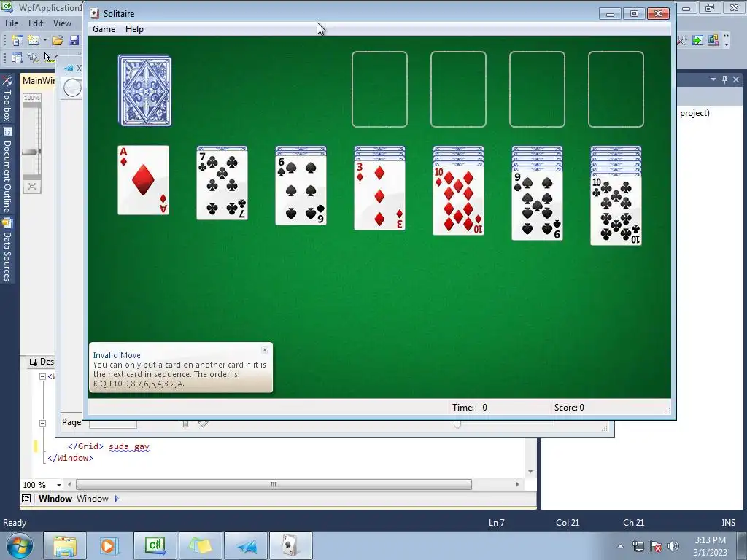The width and height of the screenshot is (747, 560).
Task: Click the first icon on second toolbar row
Action: pos(18,58)
